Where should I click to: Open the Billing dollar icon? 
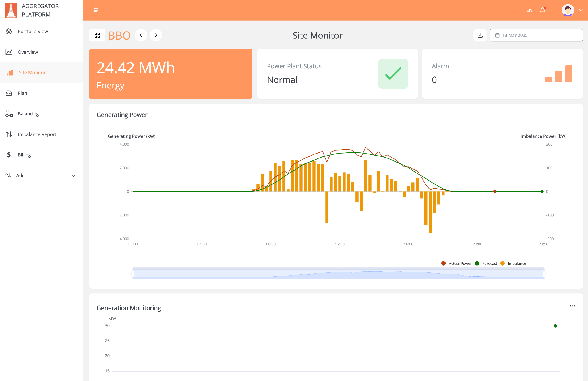pyautogui.click(x=9, y=155)
